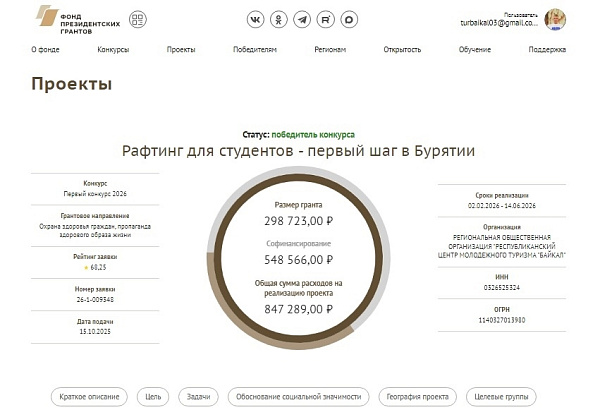The image size is (600, 417).
Task: Open the Победителям menu item
Action: click(255, 49)
